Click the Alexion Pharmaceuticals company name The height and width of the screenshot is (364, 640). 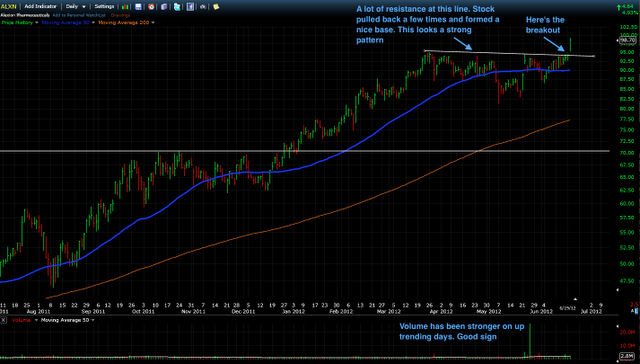[x=25, y=15]
